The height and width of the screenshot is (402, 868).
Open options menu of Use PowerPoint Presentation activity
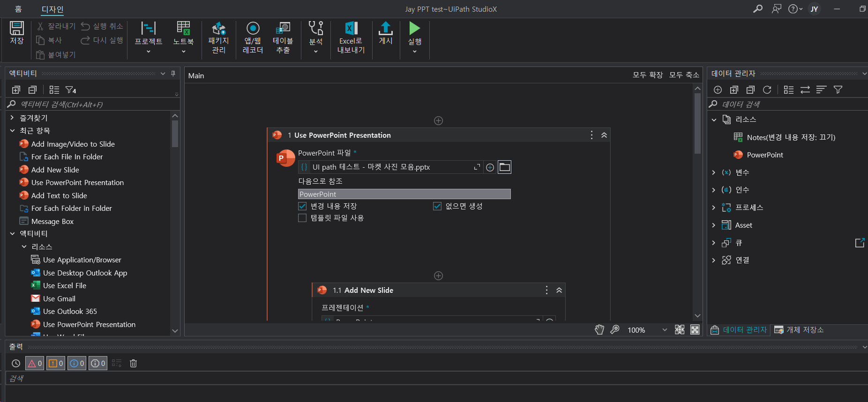[x=591, y=135]
